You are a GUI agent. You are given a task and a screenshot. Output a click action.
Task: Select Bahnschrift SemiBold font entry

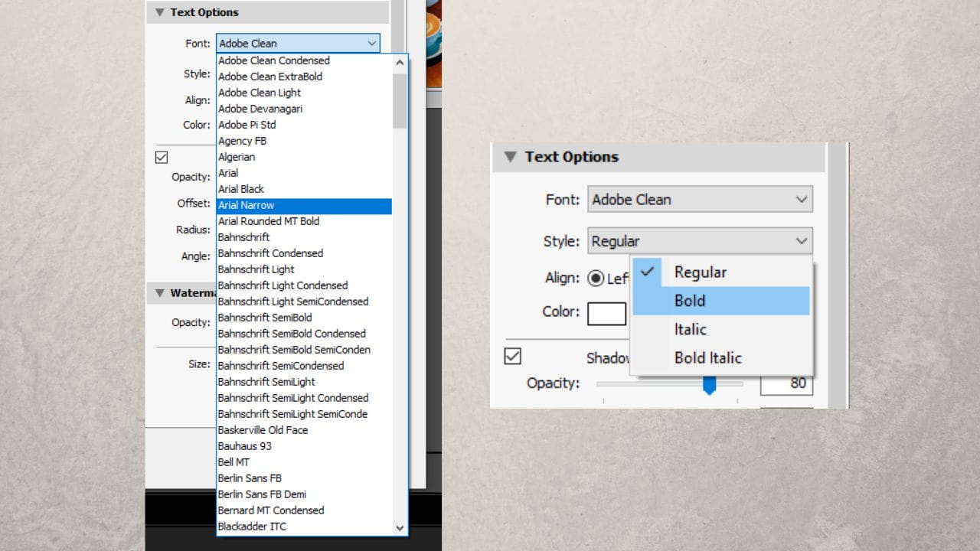(x=304, y=318)
